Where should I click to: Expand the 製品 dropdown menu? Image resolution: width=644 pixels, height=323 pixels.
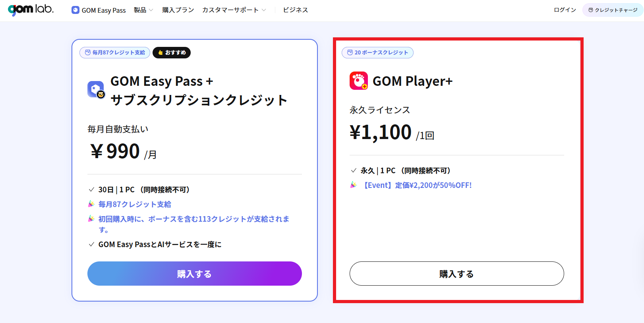tap(143, 10)
